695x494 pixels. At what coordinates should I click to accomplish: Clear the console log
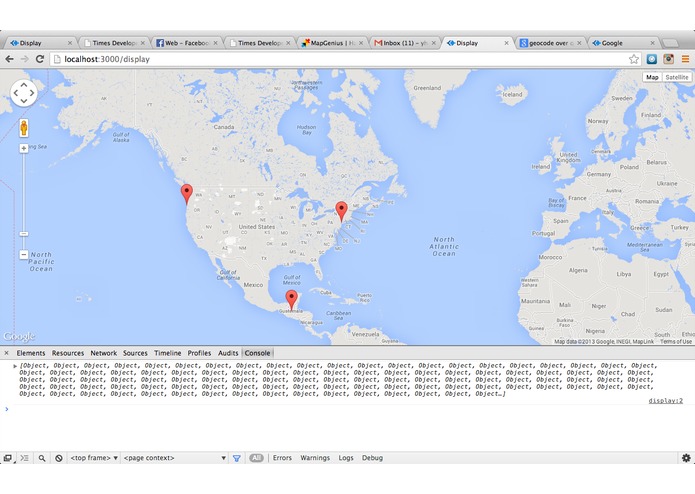pyautogui.click(x=59, y=458)
